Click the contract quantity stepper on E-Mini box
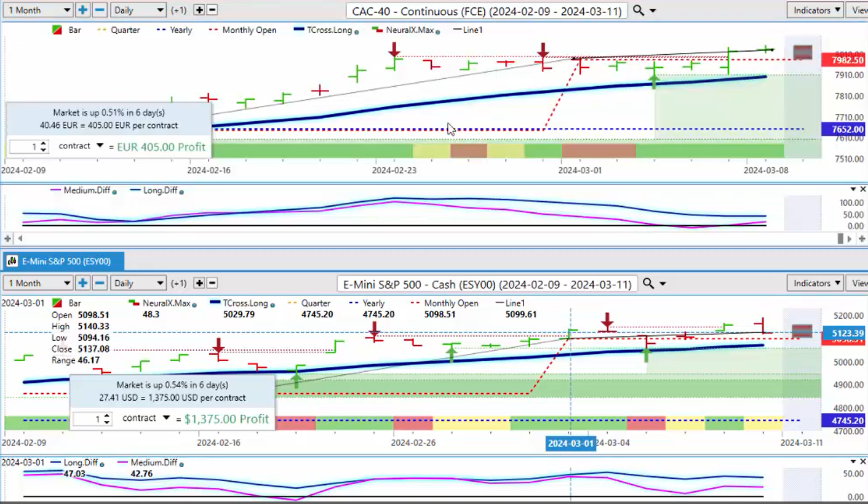The width and height of the screenshot is (868, 504). pos(107,419)
